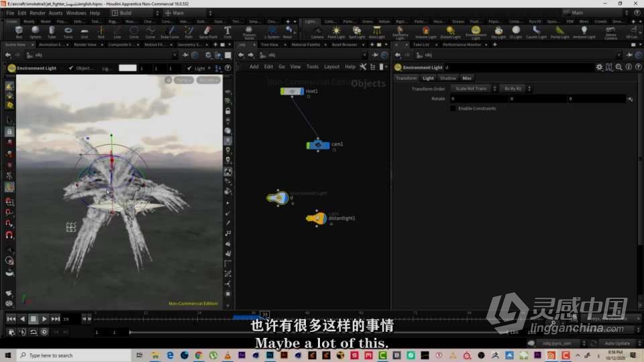
Task: Select the Torus shelf tool
Action: click(x=68, y=32)
